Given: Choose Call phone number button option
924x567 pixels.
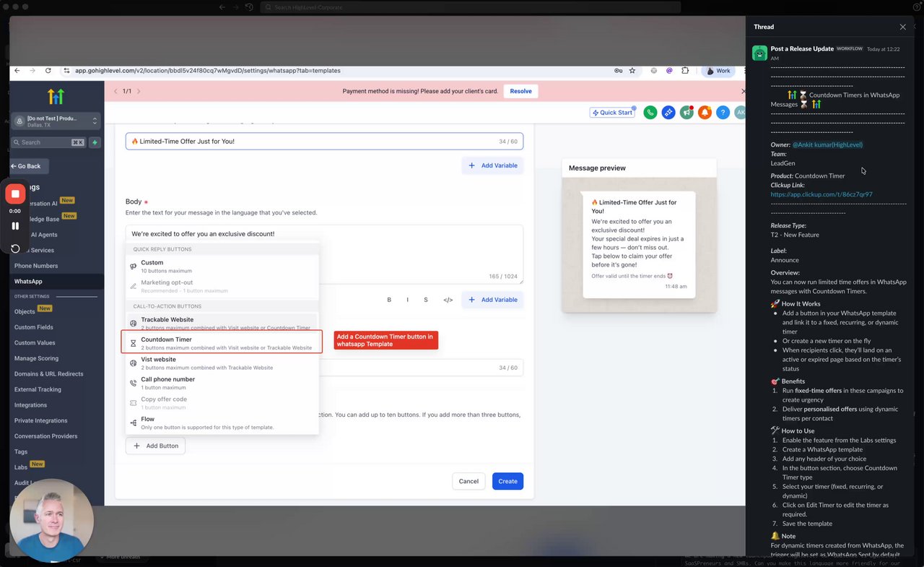Looking at the screenshot, I should tap(222, 383).
